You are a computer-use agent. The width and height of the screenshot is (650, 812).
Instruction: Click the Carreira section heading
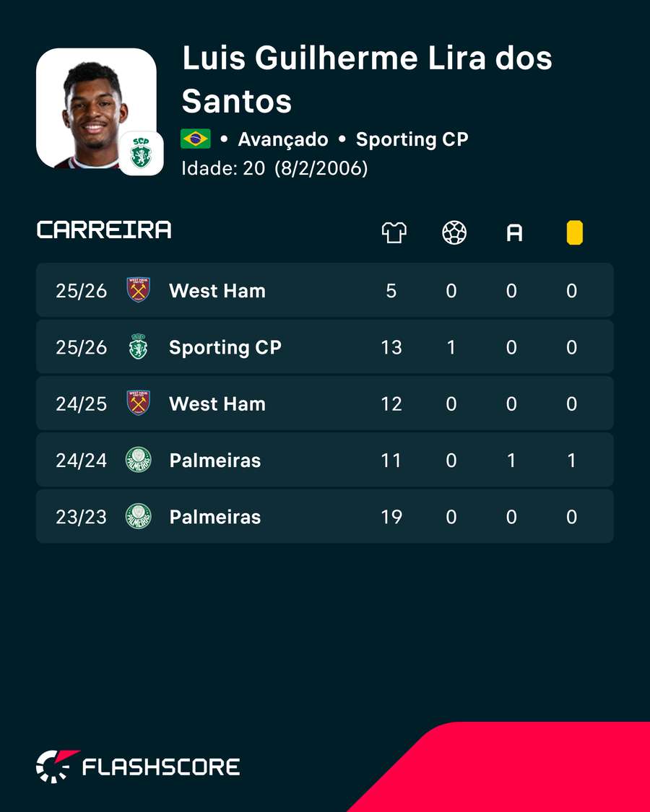click(x=104, y=230)
